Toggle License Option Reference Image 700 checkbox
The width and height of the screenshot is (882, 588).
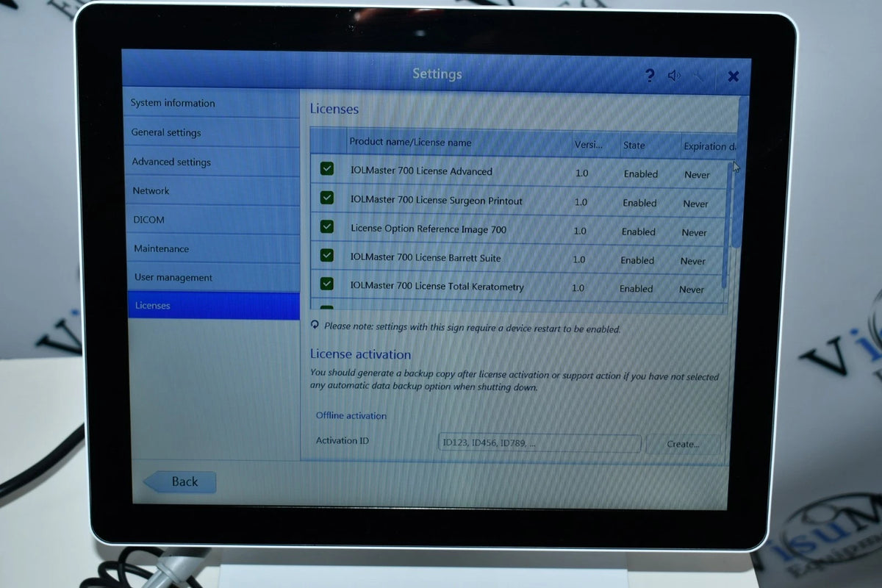tap(327, 226)
